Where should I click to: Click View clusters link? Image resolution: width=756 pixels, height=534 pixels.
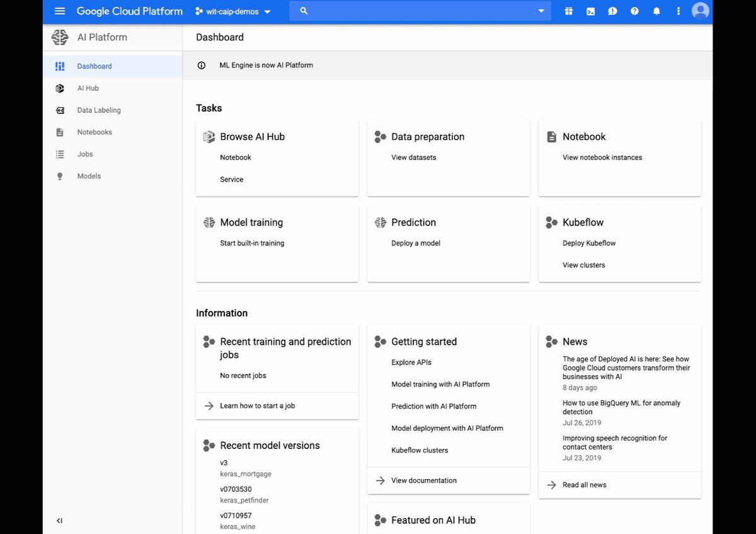584,265
